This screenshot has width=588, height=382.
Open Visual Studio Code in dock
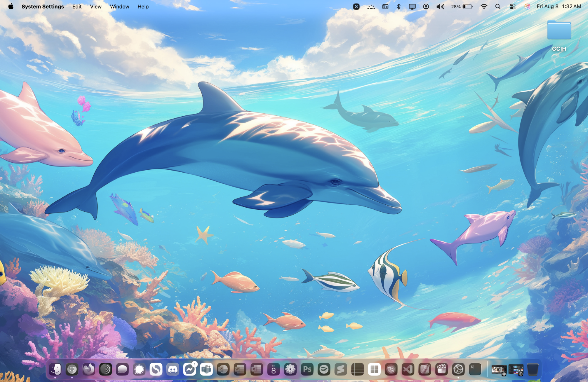coord(408,369)
